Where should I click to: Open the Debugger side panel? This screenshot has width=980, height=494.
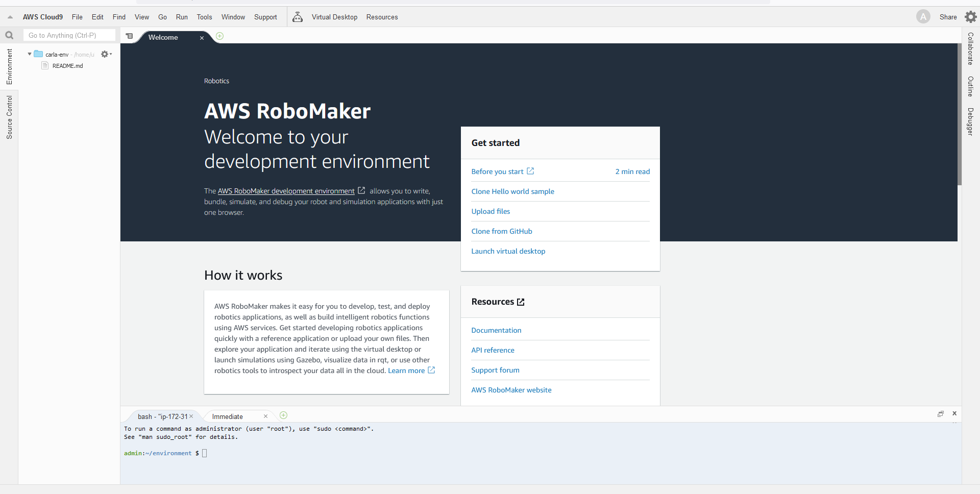(970, 121)
